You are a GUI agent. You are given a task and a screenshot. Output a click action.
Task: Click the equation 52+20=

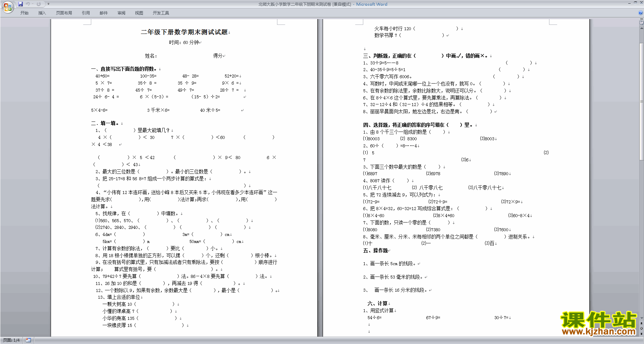231,76
